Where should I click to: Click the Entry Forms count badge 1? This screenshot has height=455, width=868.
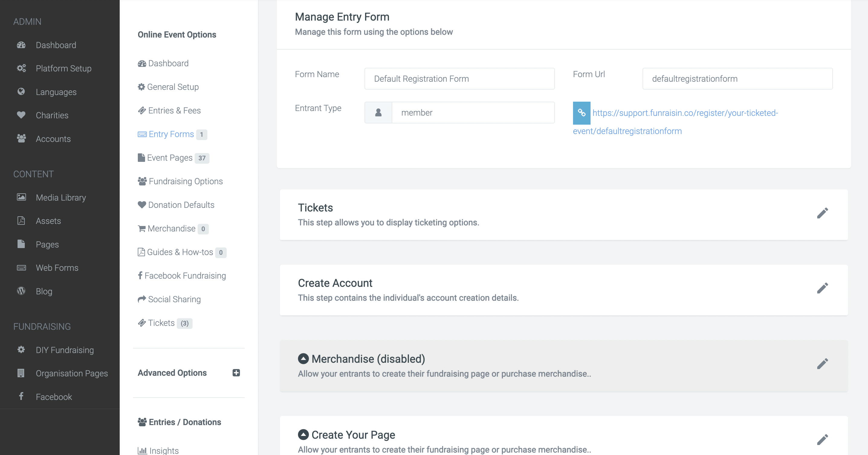[202, 135]
